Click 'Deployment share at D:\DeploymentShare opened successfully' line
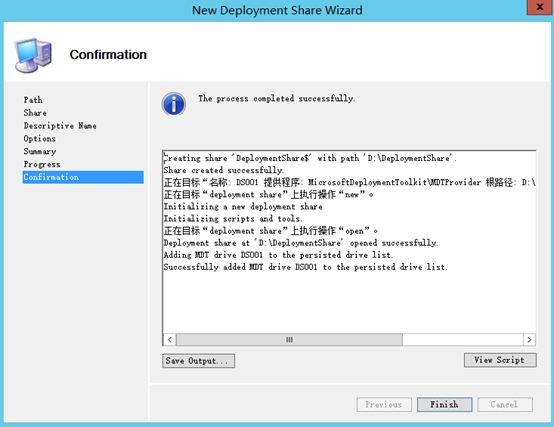 (x=301, y=243)
